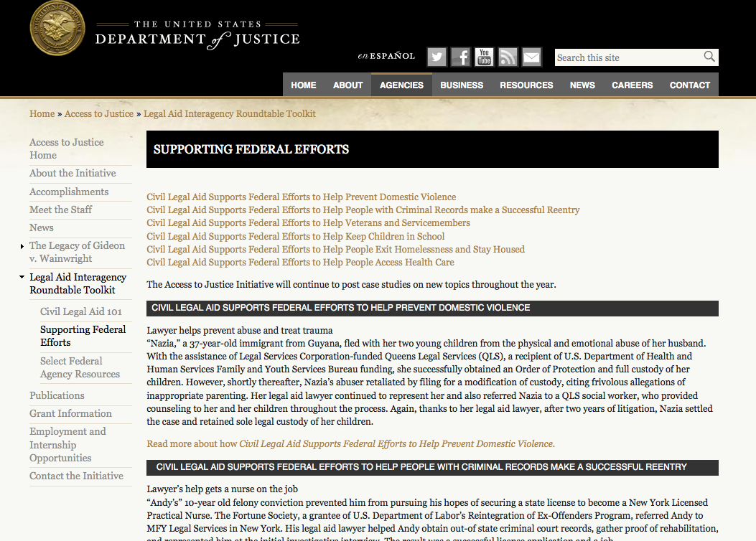This screenshot has height=541, width=756.
Task: Click the Help Keep Children in School link
Action: click(x=295, y=236)
